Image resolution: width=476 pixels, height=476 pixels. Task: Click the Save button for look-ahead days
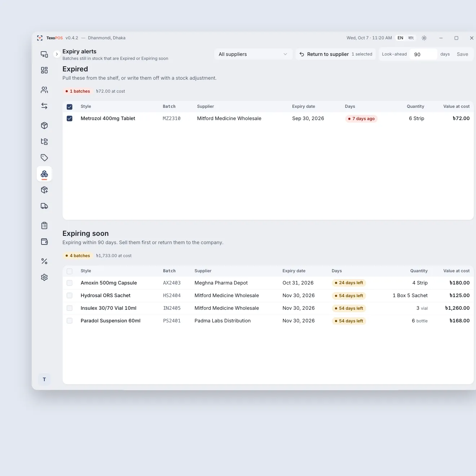point(462,54)
